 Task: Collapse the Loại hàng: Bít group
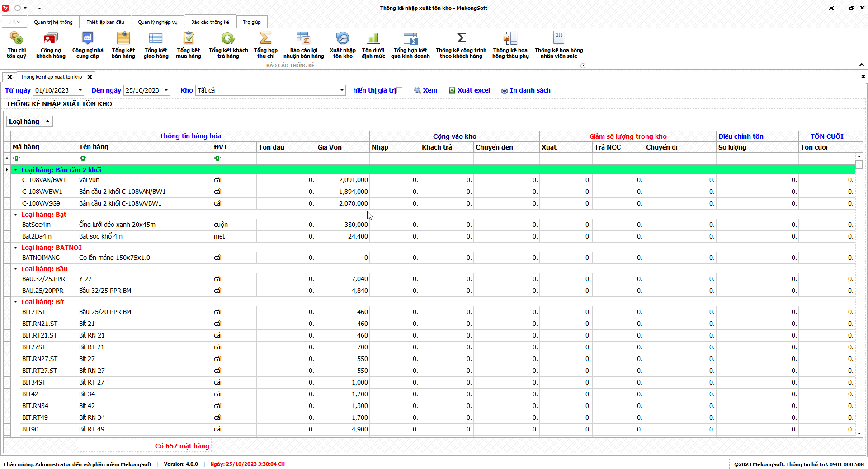pos(16,302)
